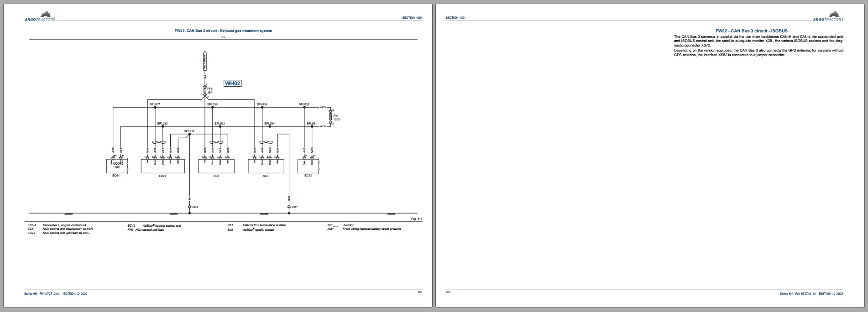Click the left XM1 ground terminal

click(189, 207)
